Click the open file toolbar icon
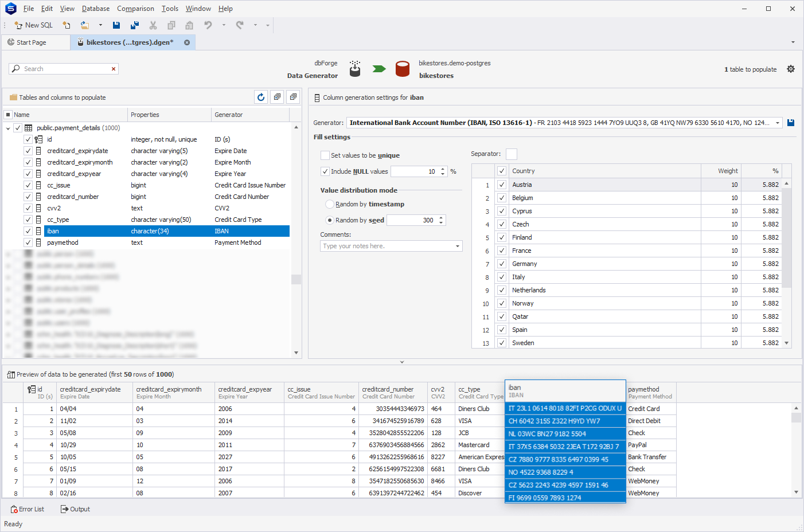Viewport: 804px width, 532px height. (85, 25)
